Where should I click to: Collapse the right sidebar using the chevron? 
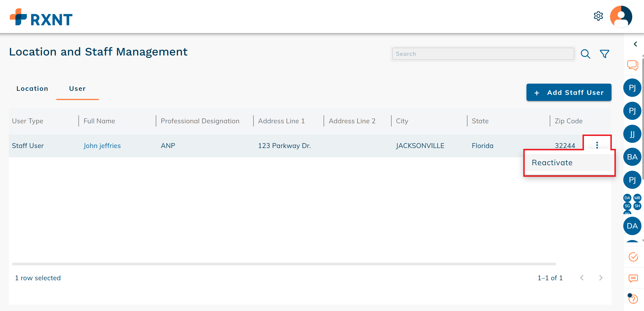635,44
